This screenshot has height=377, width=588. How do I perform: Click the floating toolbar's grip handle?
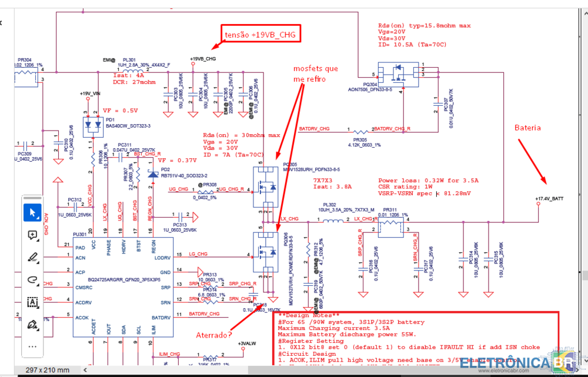point(32,198)
